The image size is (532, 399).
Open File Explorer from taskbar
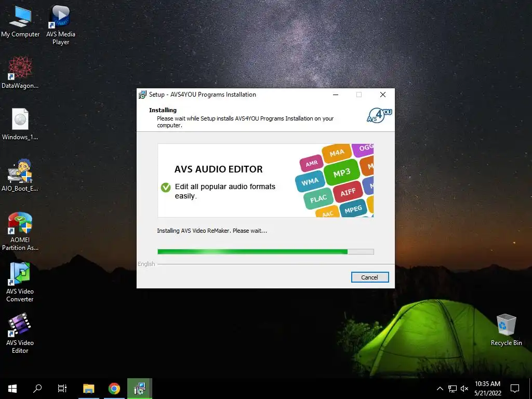click(89, 389)
